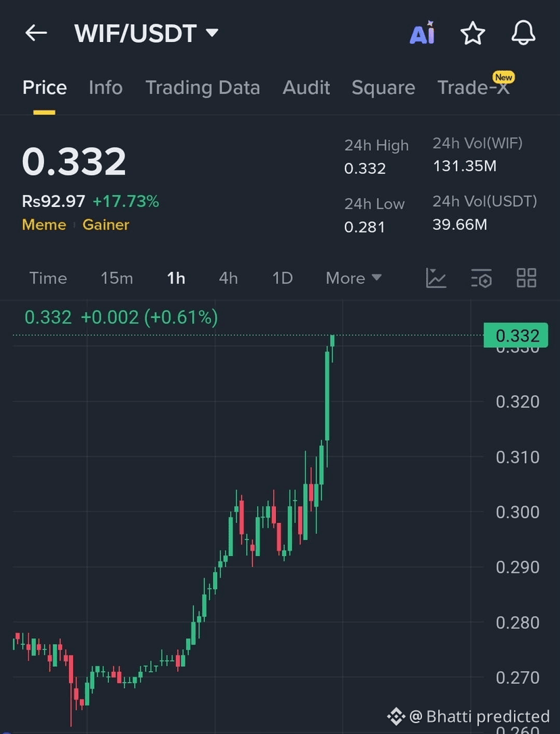Image resolution: width=560 pixels, height=734 pixels.
Task: Select the 1D chart interval
Action: pos(283,278)
